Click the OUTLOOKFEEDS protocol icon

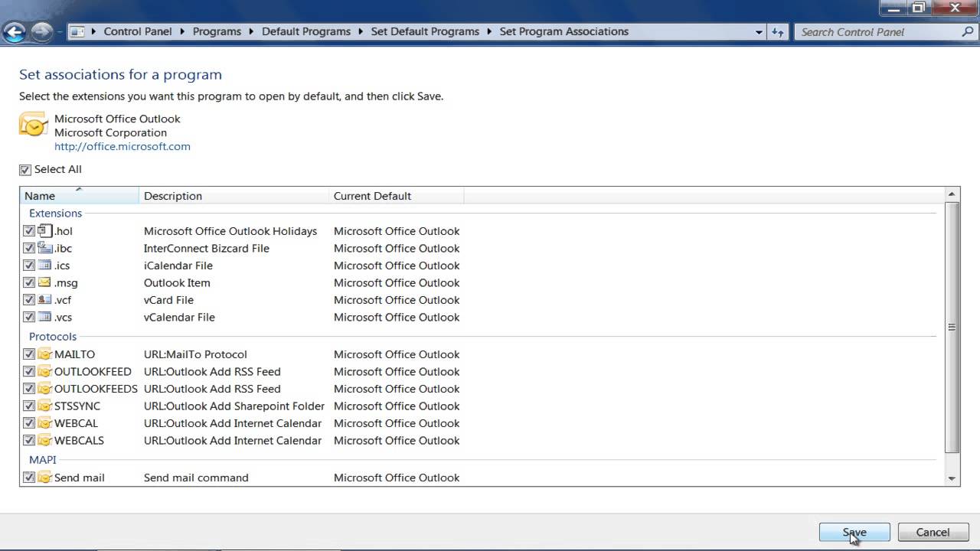pyautogui.click(x=44, y=389)
